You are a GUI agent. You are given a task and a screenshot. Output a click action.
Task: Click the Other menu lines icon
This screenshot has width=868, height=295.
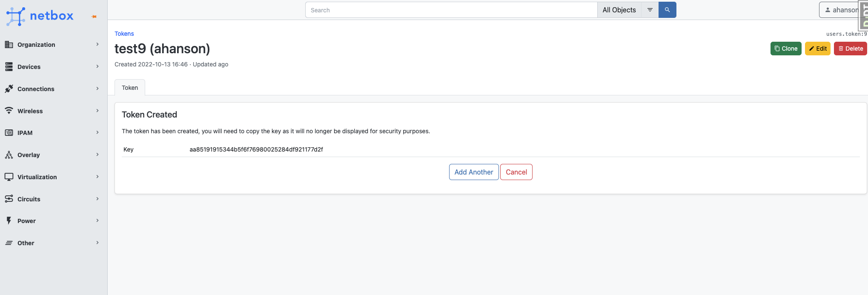[9, 243]
